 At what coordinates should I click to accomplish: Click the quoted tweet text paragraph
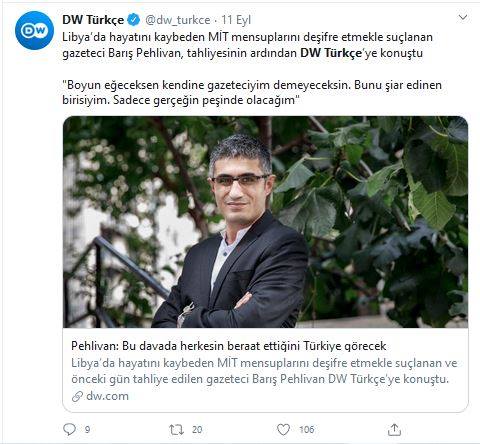point(252,93)
